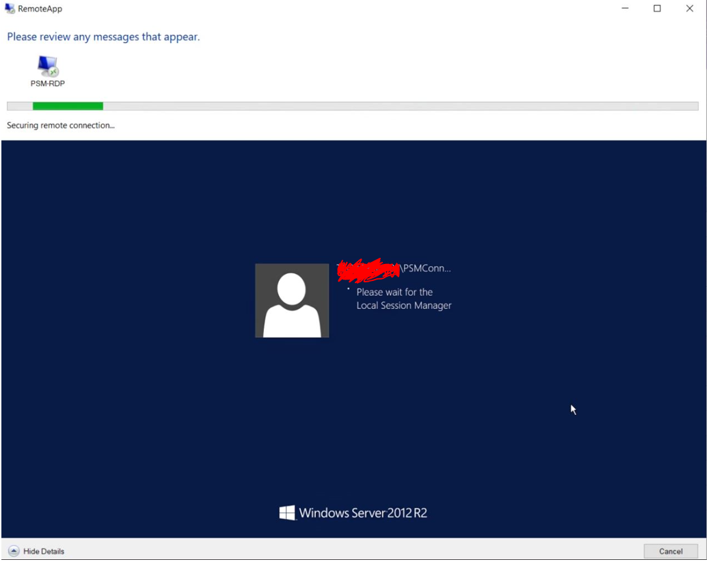The width and height of the screenshot is (728, 564).
Task: Click the blue review messages notice
Action: pyautogui.click(x=103, y=36)
